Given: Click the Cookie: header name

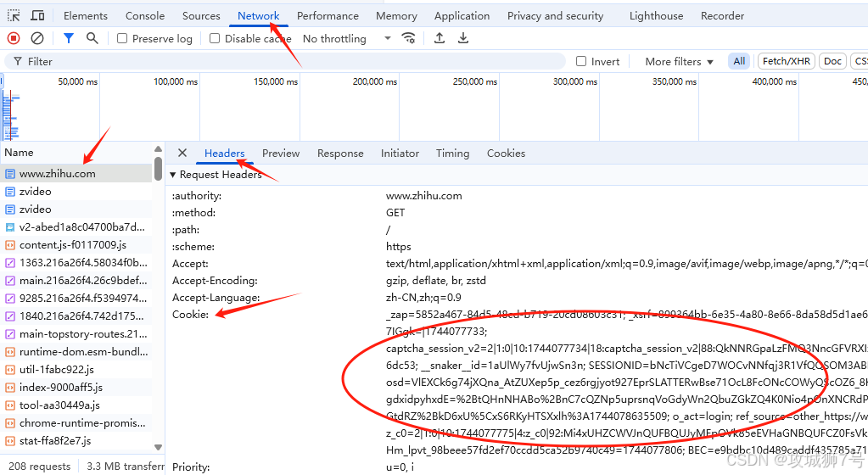Looking at the screenshot, I should (190, 315).
